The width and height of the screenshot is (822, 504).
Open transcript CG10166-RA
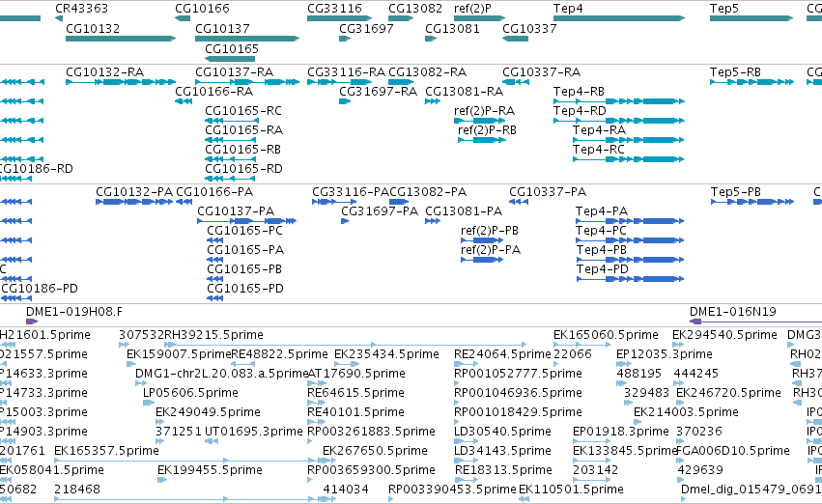click(x=213, y=91)
